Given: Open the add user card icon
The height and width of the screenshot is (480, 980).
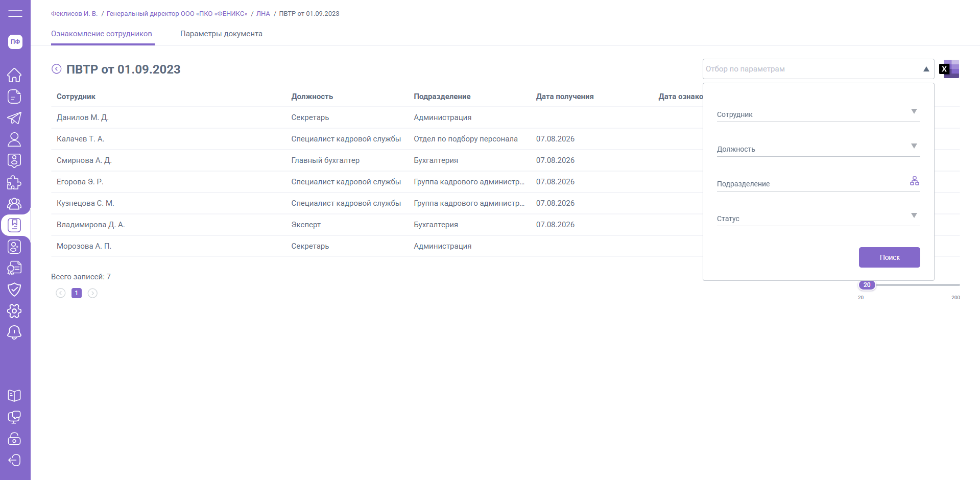Looking at the screenshot, I should (14, 247).
